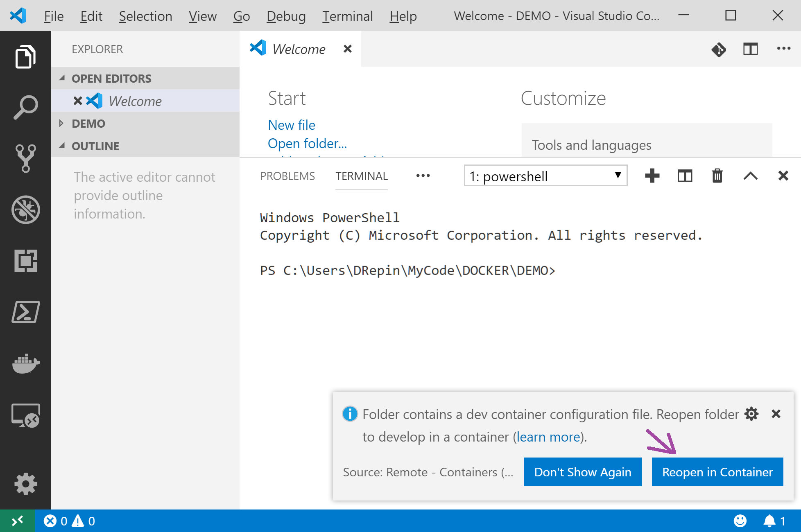Image resolution: width=801 pixels, height=532 pixels.
Task: Close Welcome in the Open Editors list
Action: [x=77, y=101]
